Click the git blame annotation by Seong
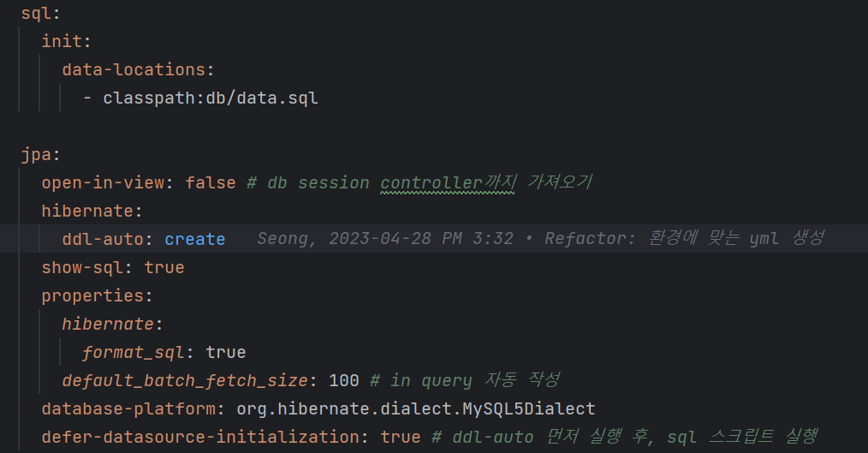 click(541, 239)
